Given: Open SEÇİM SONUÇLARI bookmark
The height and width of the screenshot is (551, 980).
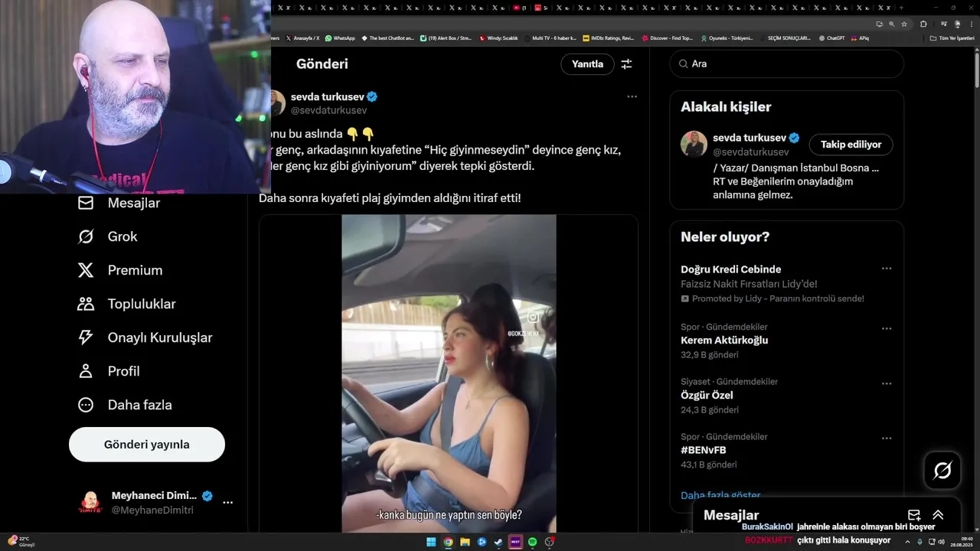Looking at the screenshot, I should click(786, 37).
